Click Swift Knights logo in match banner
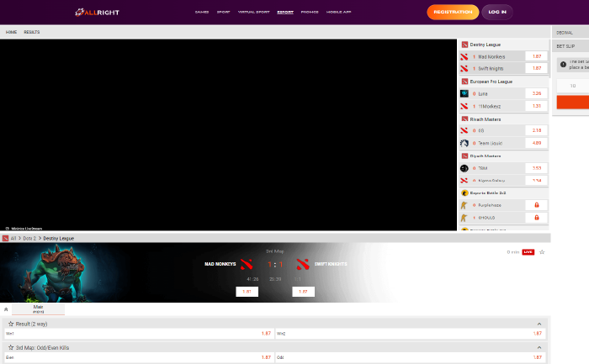589x364 pixels. point(303,264)
